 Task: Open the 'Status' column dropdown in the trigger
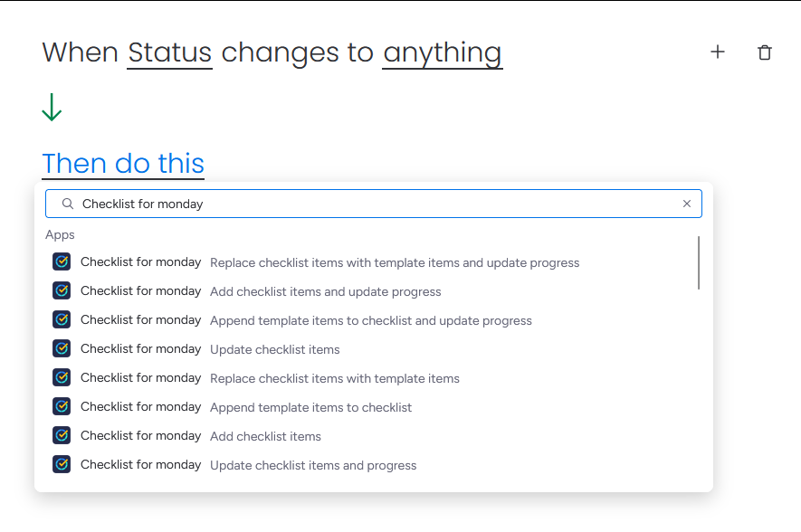click(170, 52)
